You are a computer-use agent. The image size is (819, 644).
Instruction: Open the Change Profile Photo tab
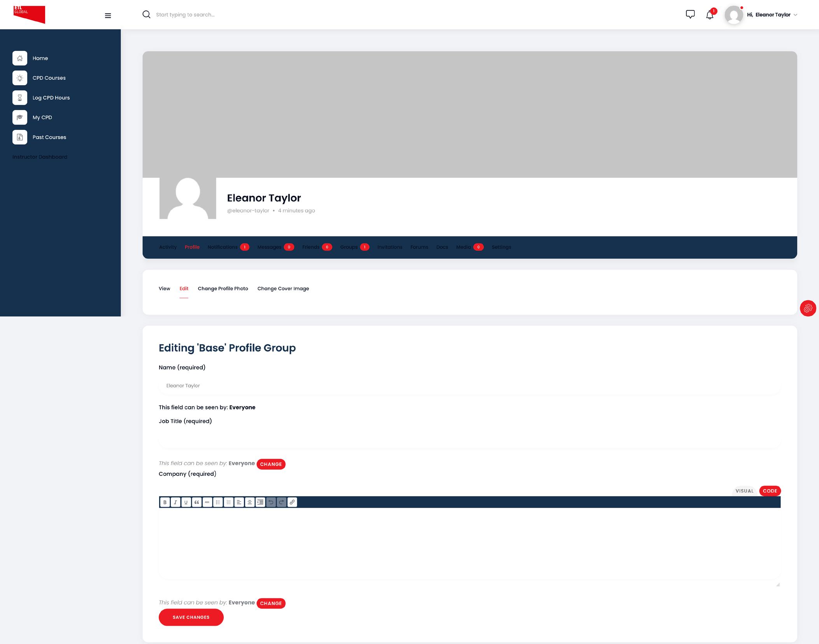point(223,289)
